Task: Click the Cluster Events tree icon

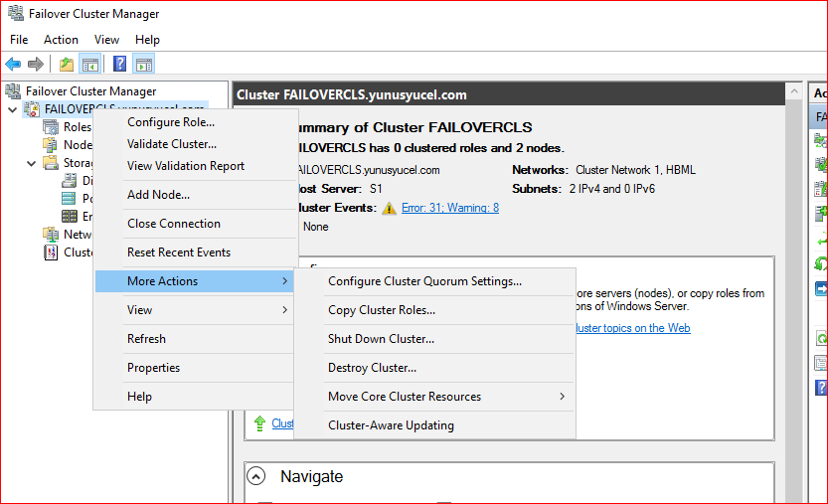Action: pyautogui.click(x=51, y=252)
